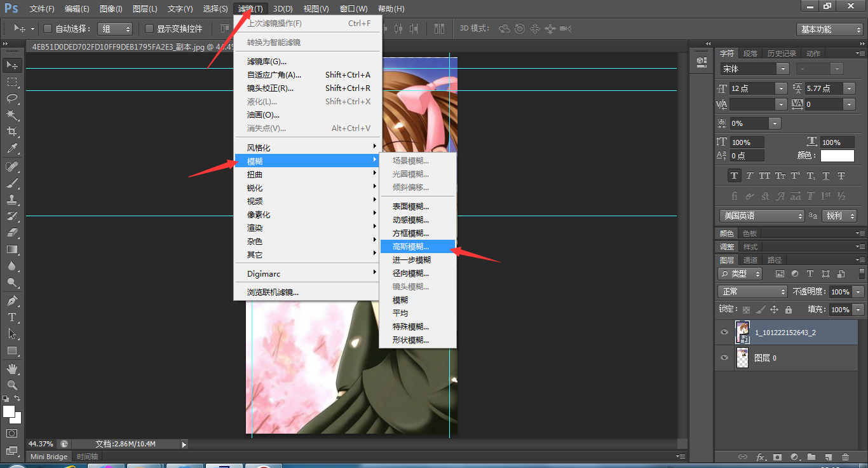Click the link layers icon
The image size is (868, 468).
(x=743, y=457)
